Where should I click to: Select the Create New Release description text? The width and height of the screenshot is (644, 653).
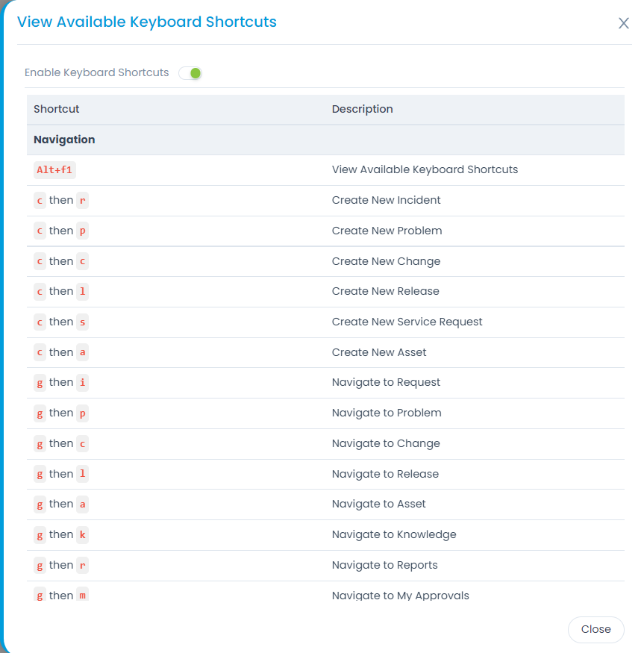[385, 291]
